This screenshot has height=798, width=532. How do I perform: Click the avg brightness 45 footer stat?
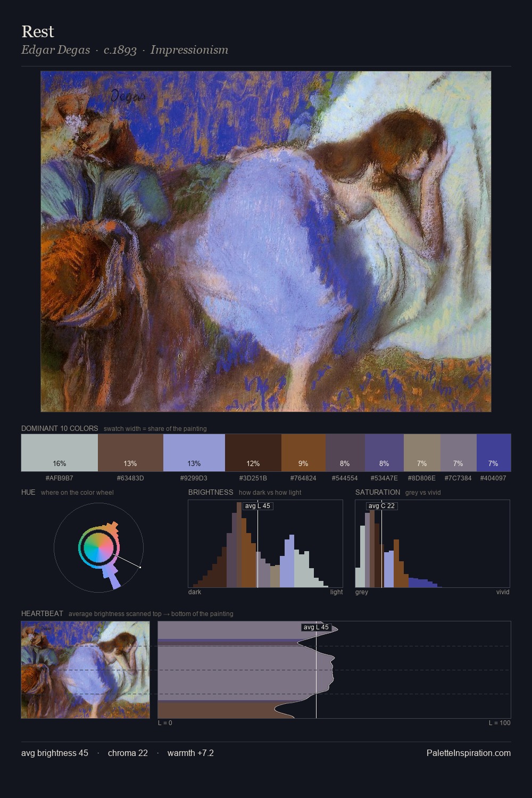pyautogui.click(x=55, y=753)
